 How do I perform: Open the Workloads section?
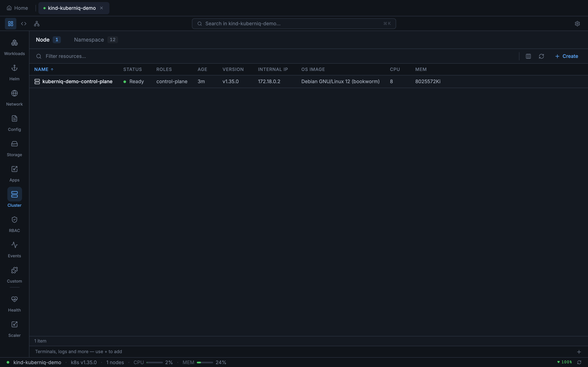click(x=14, y=47)
